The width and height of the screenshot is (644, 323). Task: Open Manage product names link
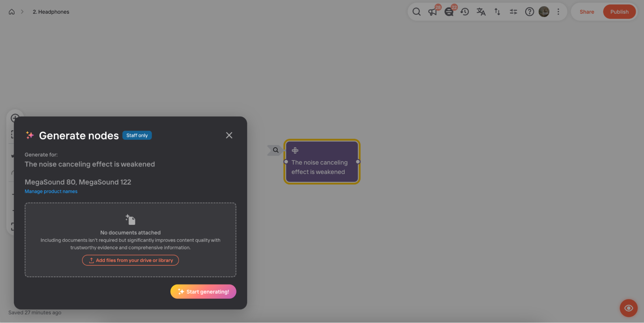click(x=51, y=191)
